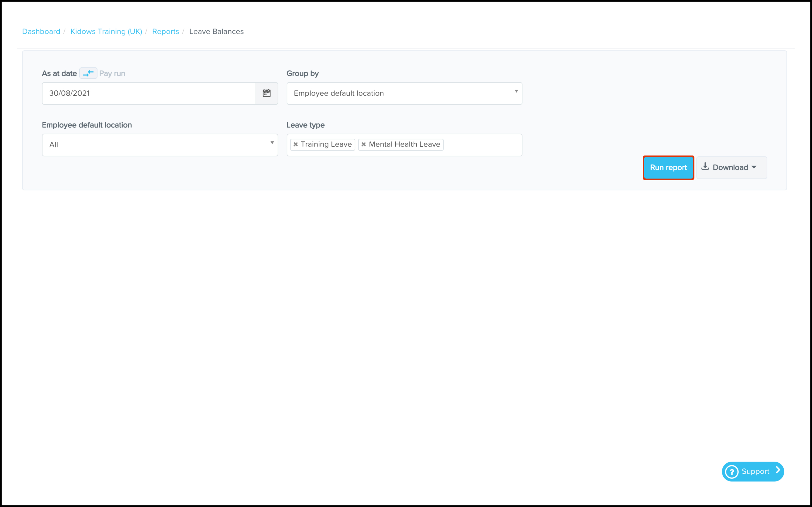Click the Pay run label

coord(112,73)
